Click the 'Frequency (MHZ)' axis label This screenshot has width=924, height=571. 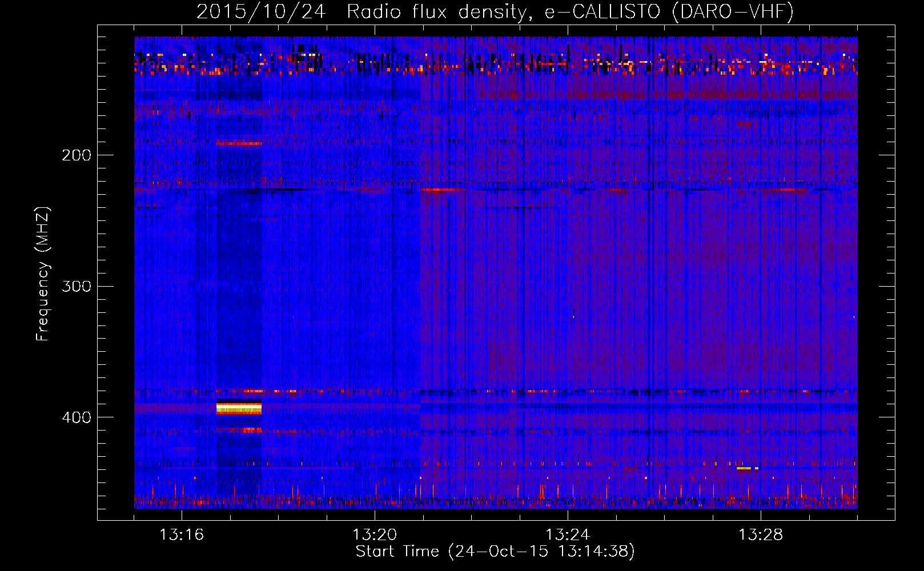tap(43, 274)
